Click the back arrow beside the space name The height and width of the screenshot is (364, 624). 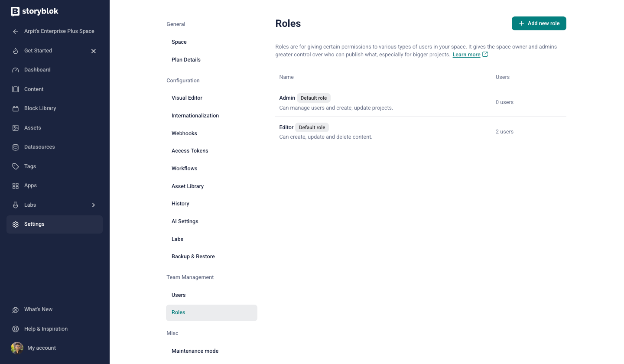(16, 32)
